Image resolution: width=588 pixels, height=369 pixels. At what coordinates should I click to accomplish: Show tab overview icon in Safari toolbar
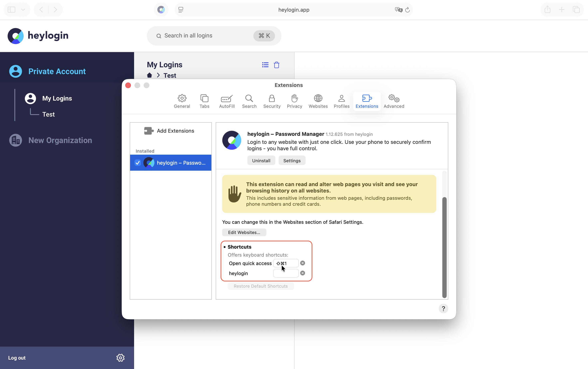pyautogui.click(x=576, y=10)
